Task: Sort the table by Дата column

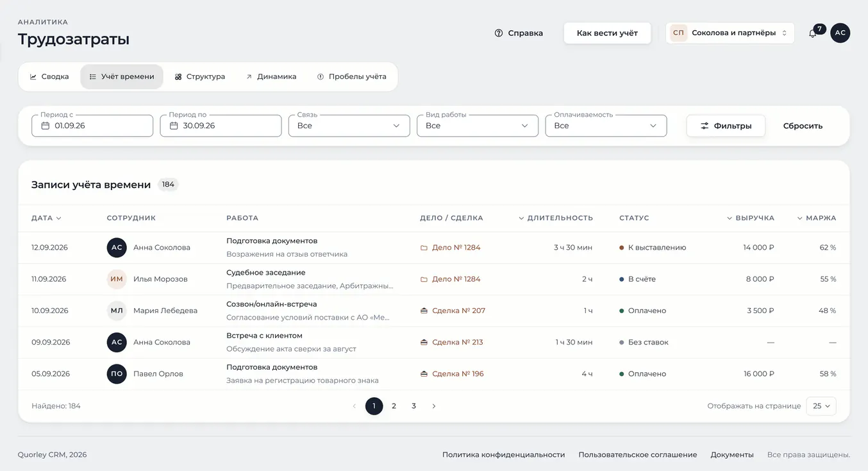Action: click(46, 218)
